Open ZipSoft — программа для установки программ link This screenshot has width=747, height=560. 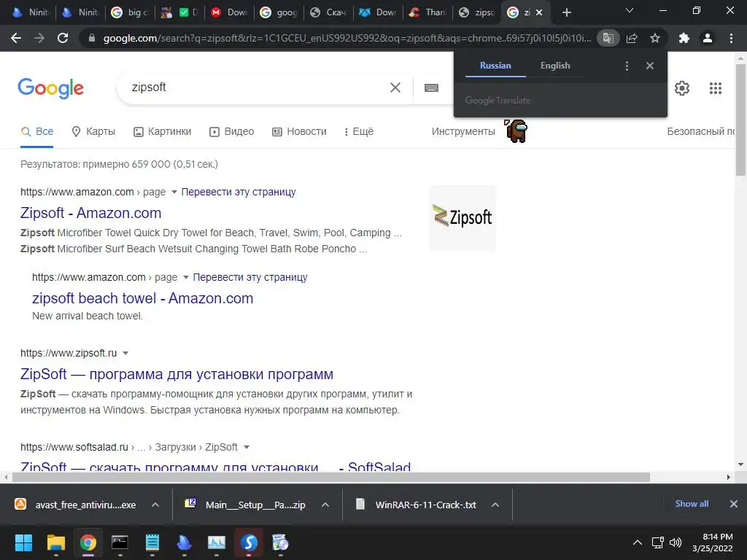point(177,374)
